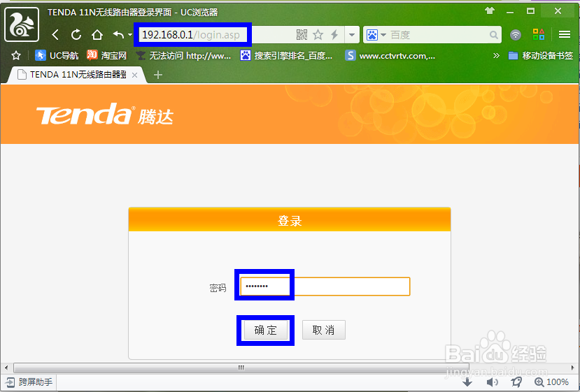The width and height of the screenshot is (580, 392).
Task: Click the scrollbar left arrow
Action: point(6,368)
